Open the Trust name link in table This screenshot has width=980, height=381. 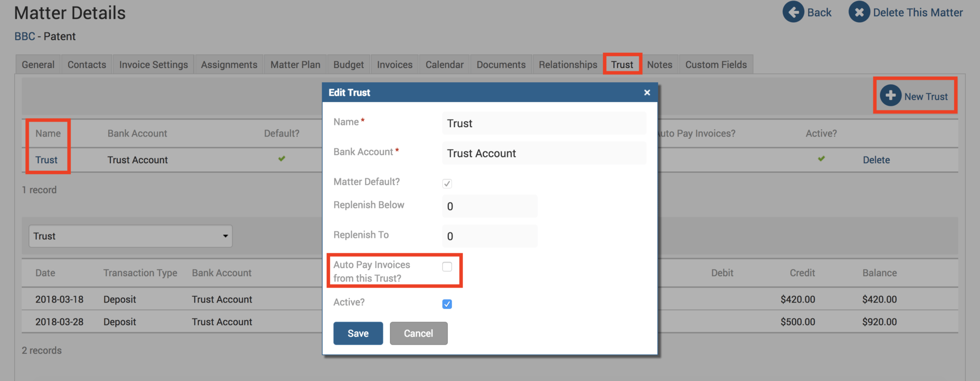[46, 160]
